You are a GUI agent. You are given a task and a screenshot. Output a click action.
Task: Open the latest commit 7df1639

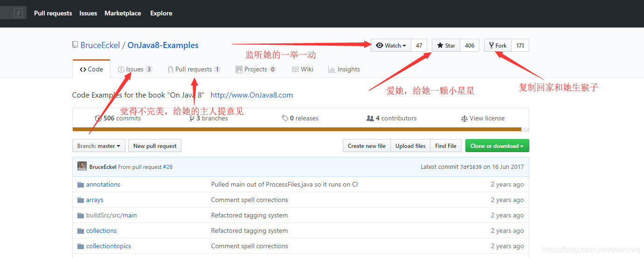(471, 167)
